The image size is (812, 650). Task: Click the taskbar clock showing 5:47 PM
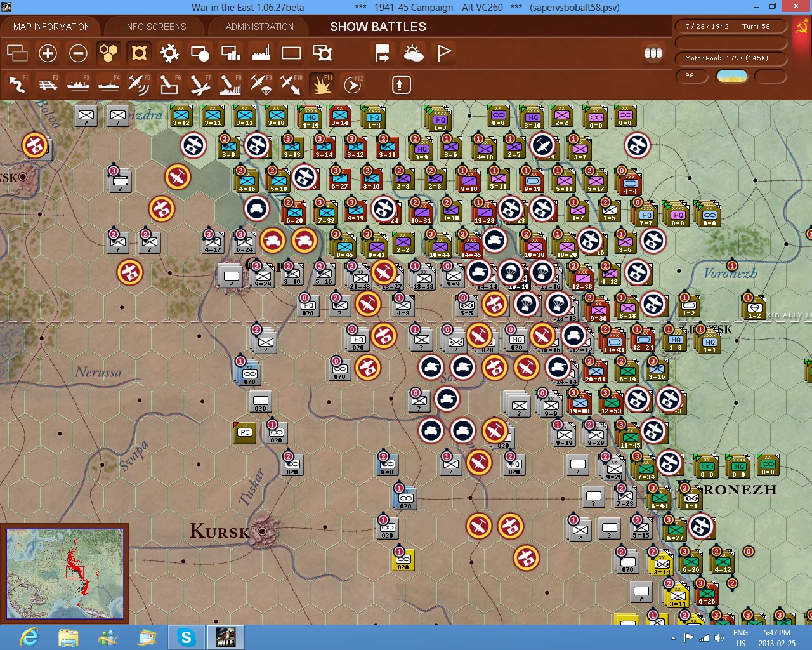[777, 638]
